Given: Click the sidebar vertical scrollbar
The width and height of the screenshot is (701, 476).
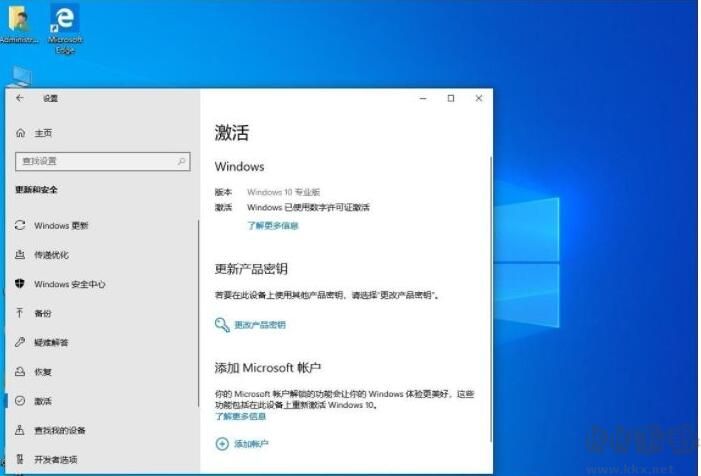Looking at the screenshot, I should pos(198,313).
